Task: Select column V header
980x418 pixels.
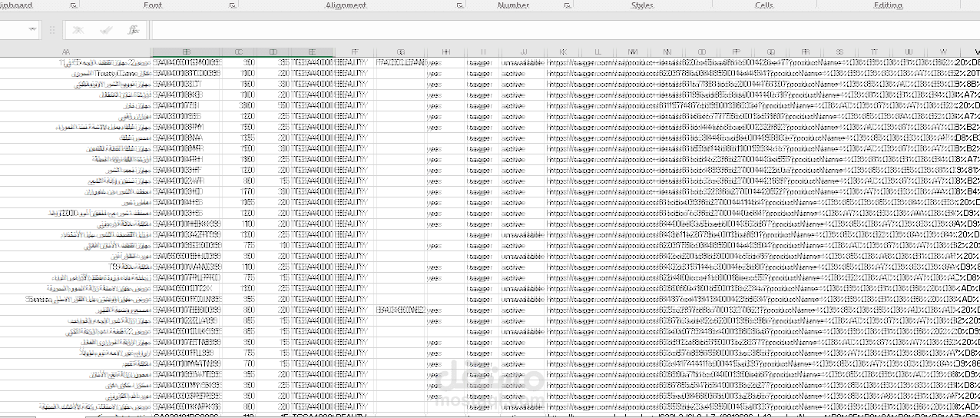Action: 942,51
